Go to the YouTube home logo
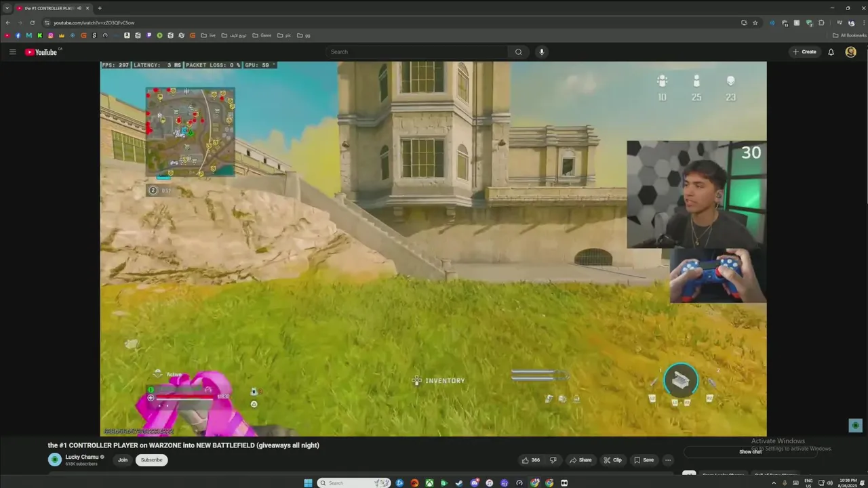 [x=42, y=52]
